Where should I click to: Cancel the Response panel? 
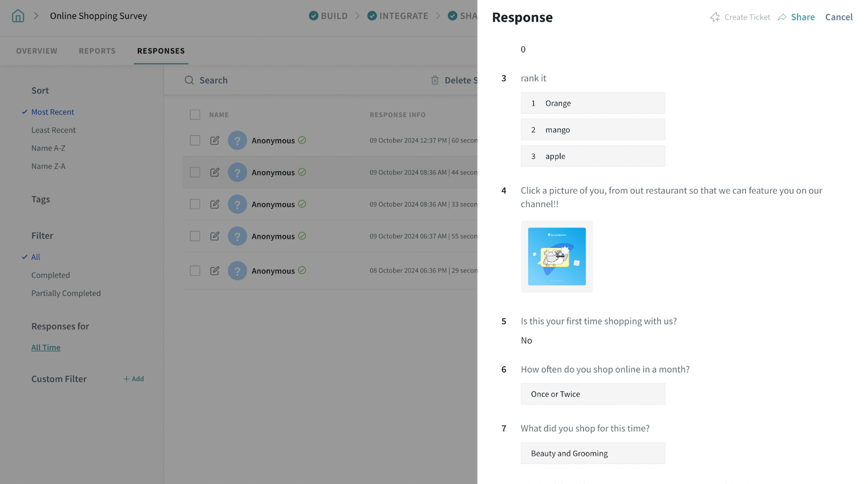839,17
